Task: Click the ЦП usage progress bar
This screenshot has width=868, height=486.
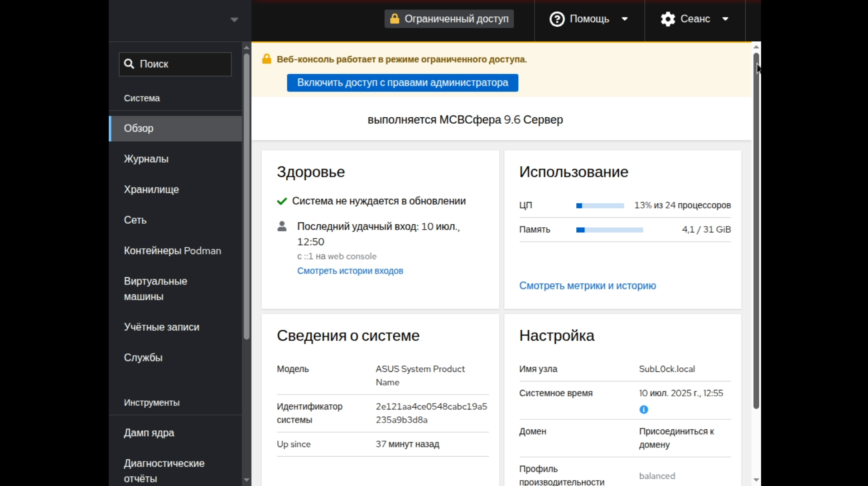Action: 600,206
